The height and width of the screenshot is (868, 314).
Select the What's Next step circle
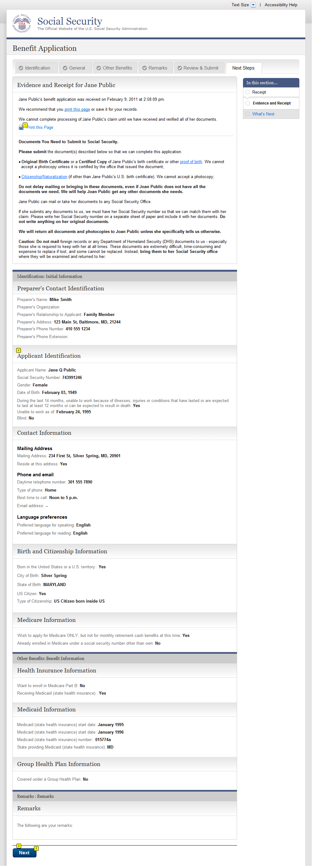click(248, 114)
